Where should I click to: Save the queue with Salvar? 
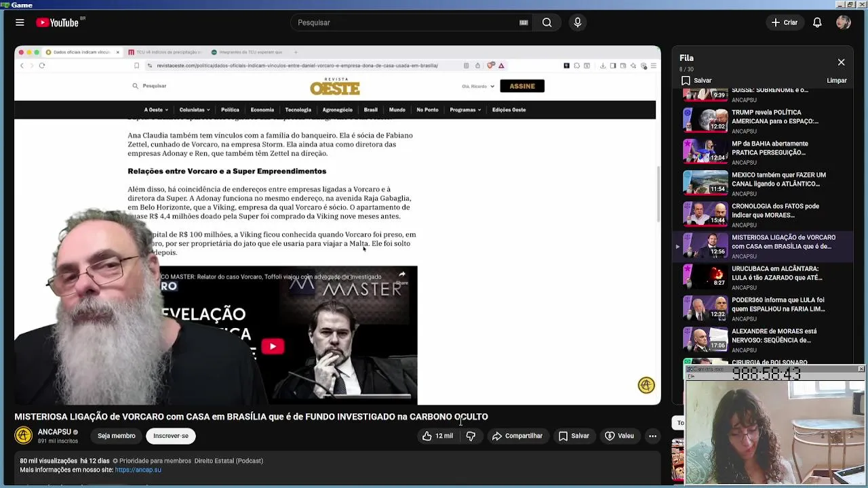tap(696, 80)
